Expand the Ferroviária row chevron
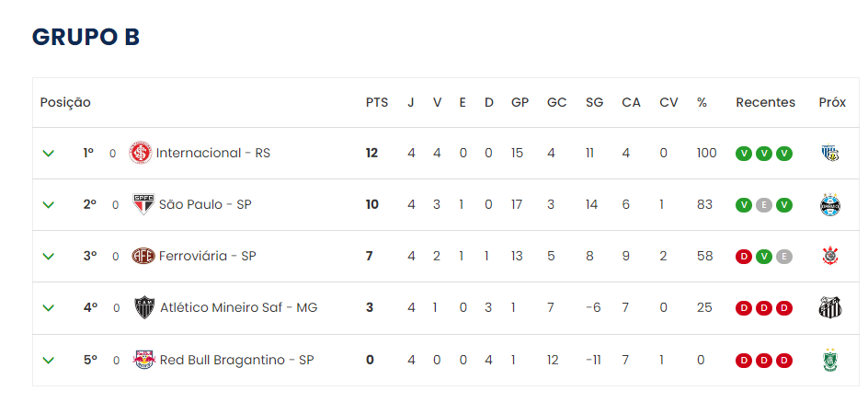Image resolution: width=868 pixels, height=414 pixels. point(49,257)
